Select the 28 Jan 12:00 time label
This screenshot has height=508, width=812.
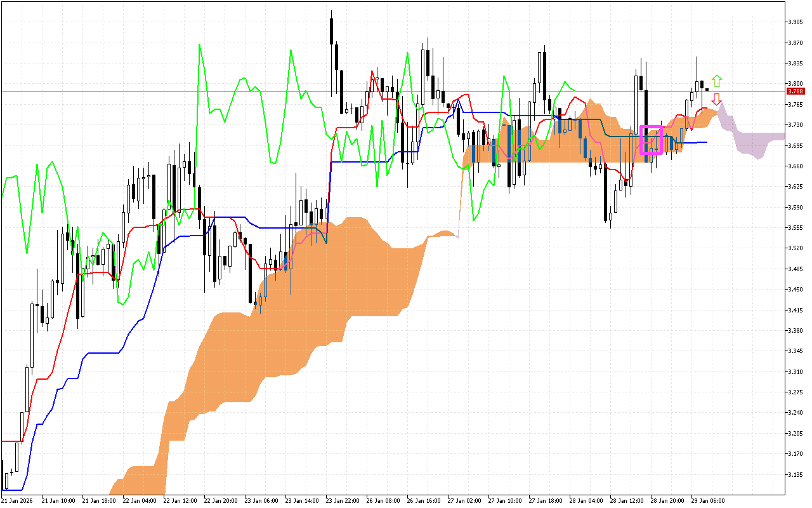[x=626, y=501]
